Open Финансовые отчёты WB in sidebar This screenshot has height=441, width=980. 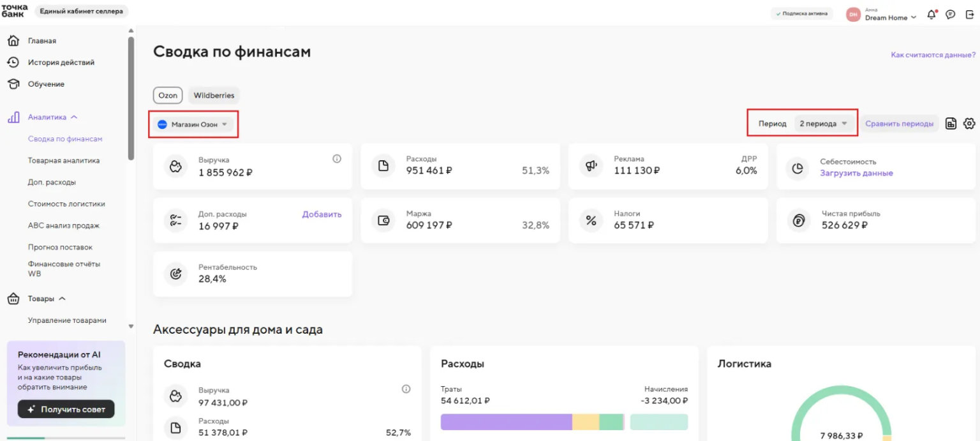pyautogui.click(x=64, y=269)
